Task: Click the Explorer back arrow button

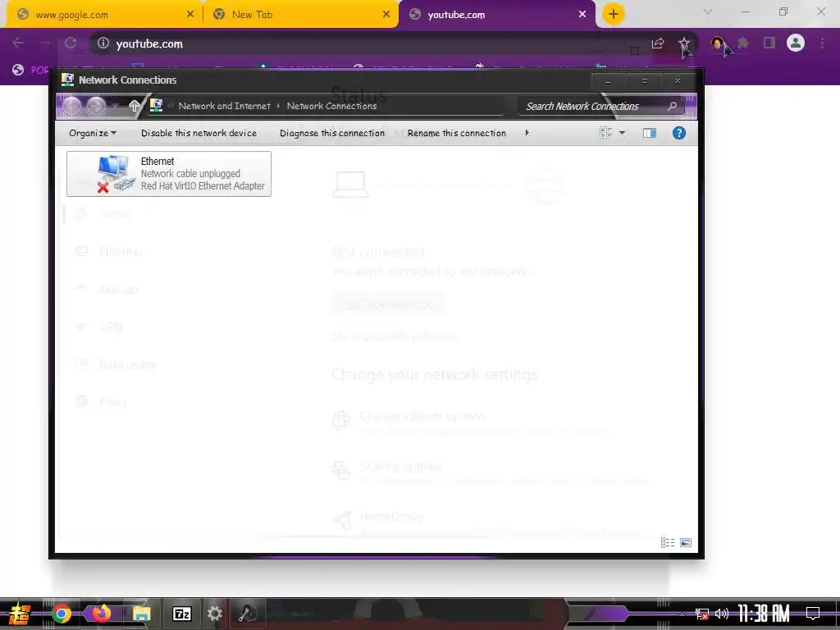Action: click(x=72, y=106)
